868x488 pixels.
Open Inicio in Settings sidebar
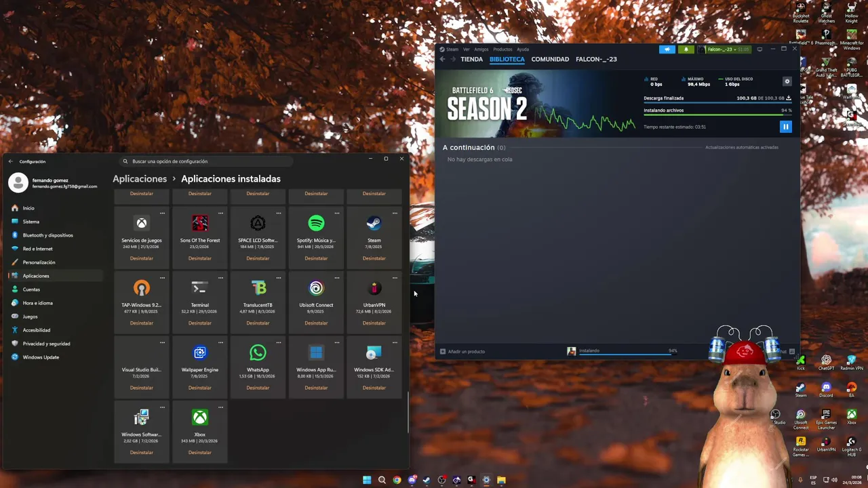pyautogui.click(x=56, y=208)
